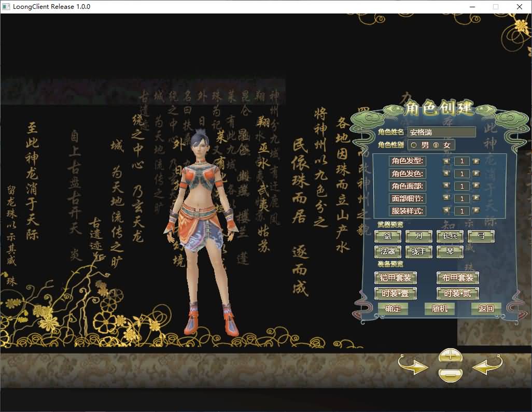Decrease the 角色发色 hair color value
532x412 pixels.
click(446, 174)
